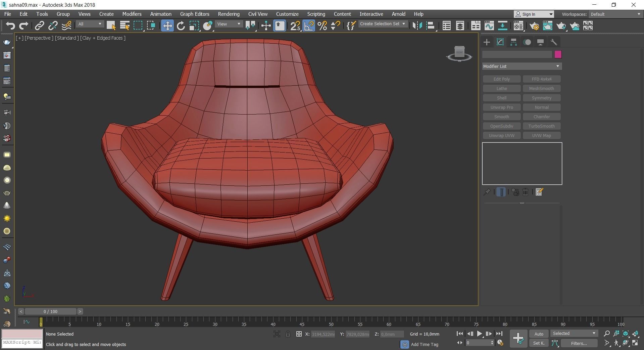644x350 pixels.
Task: Click the MAXScript mini listener field
Action: click(22, 343)
